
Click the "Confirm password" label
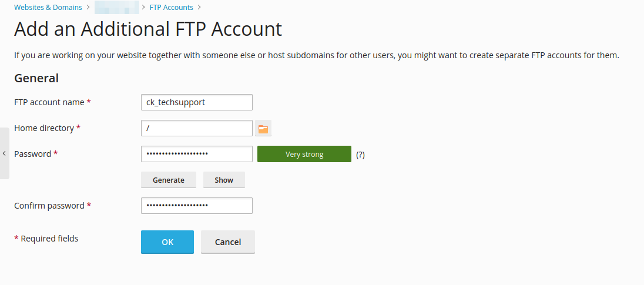[x=49, y=206]
